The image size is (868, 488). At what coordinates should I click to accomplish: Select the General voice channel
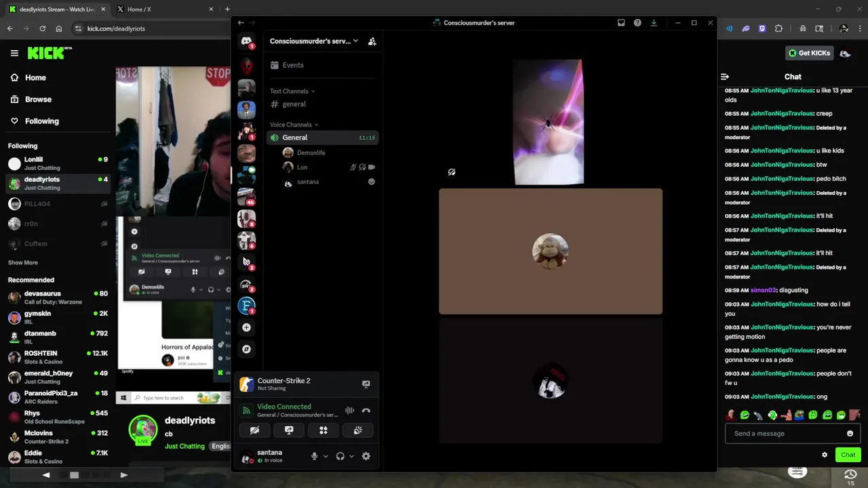pos(321,138)
